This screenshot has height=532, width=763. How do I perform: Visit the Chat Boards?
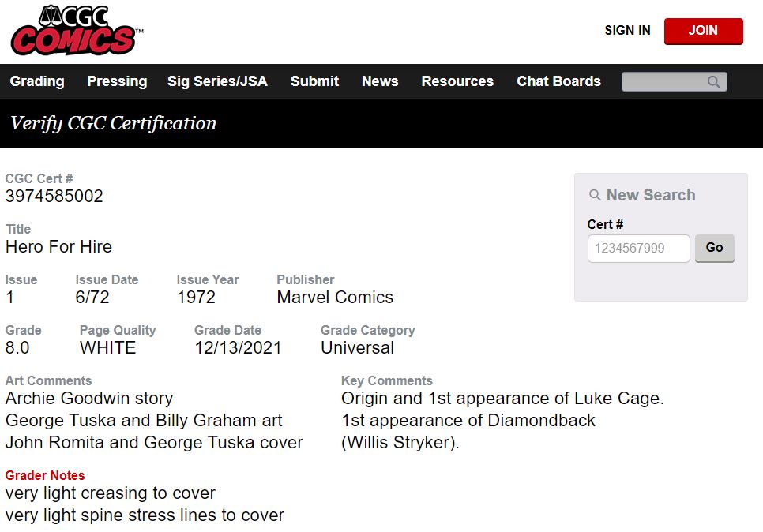[558, 81]
